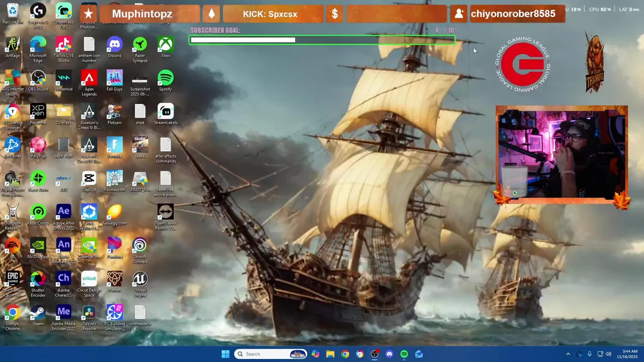Screen dimensions: 644x362
Task: Open File Explorer from the taskbar
Action: click(x=330, y=354)
